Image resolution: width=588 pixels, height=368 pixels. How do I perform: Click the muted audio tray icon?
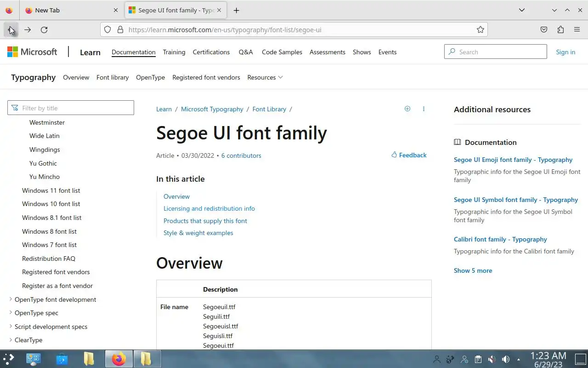pos(492,359)
